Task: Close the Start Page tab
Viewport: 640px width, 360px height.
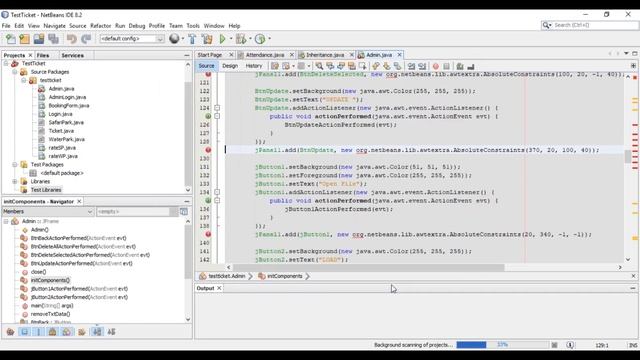Action: [x=231, y=55]
